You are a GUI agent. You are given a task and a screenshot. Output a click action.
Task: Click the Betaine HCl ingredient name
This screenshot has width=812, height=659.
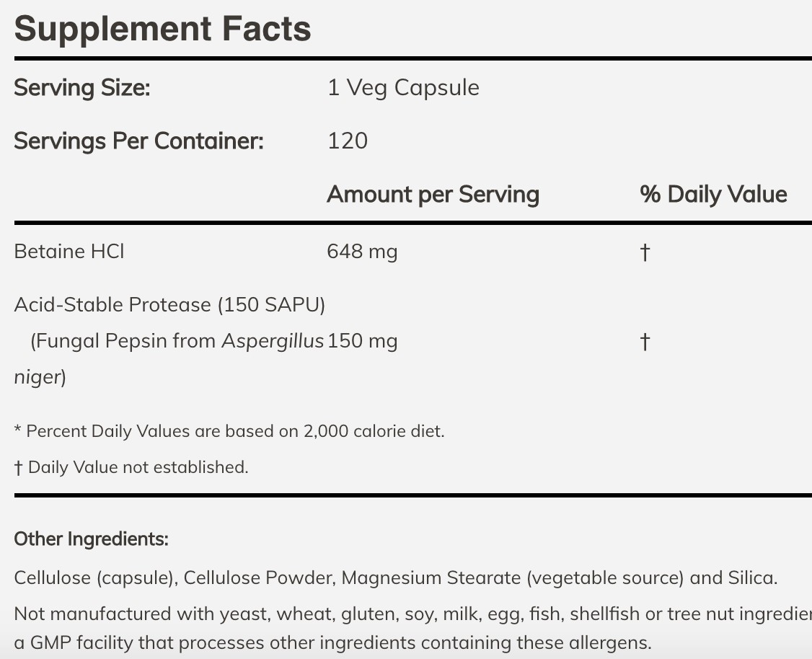[69, 252]
